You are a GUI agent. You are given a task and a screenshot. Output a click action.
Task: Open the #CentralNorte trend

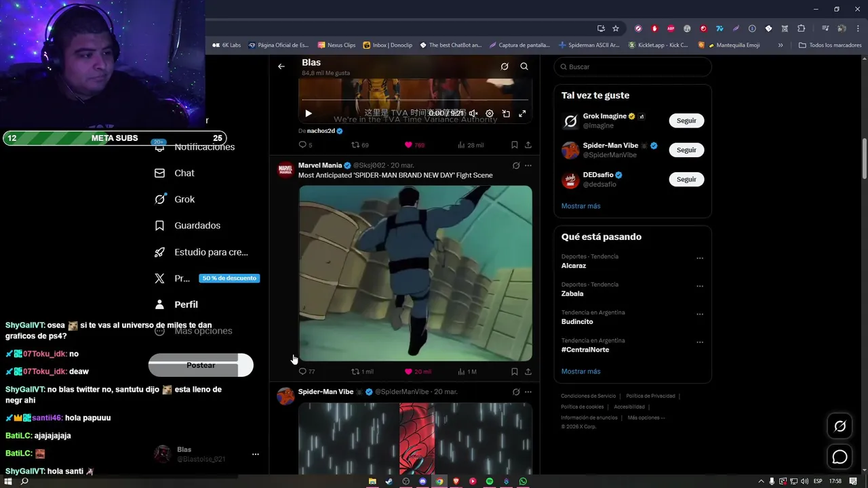click(585, 350)
